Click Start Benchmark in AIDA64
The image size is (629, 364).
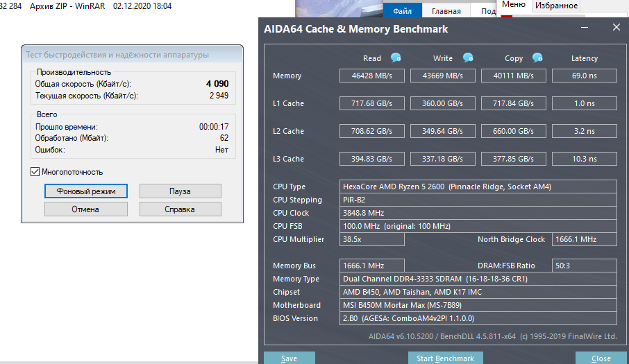445,358
